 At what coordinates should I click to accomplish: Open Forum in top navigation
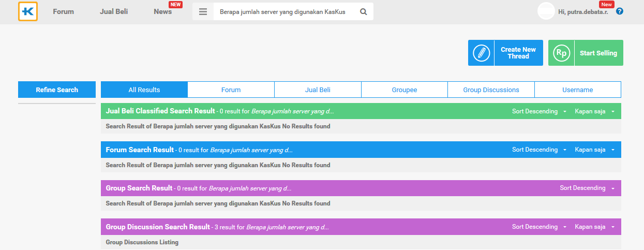point(63,11)
